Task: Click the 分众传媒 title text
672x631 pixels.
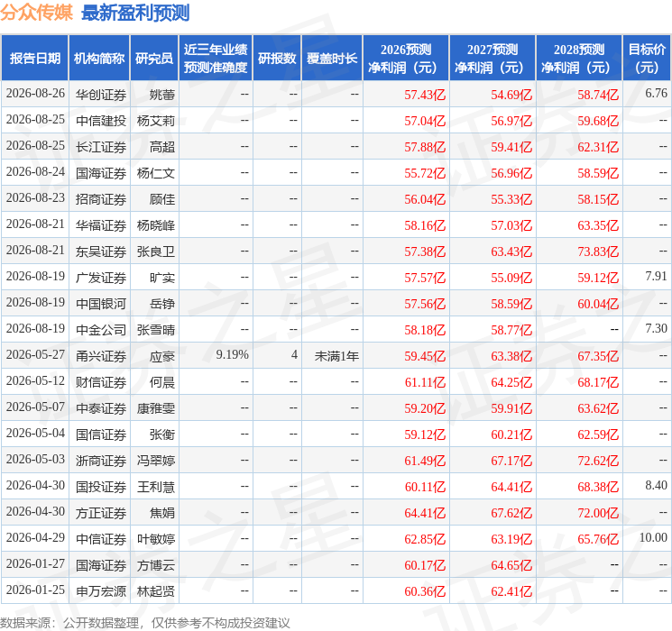Action: 36,13
